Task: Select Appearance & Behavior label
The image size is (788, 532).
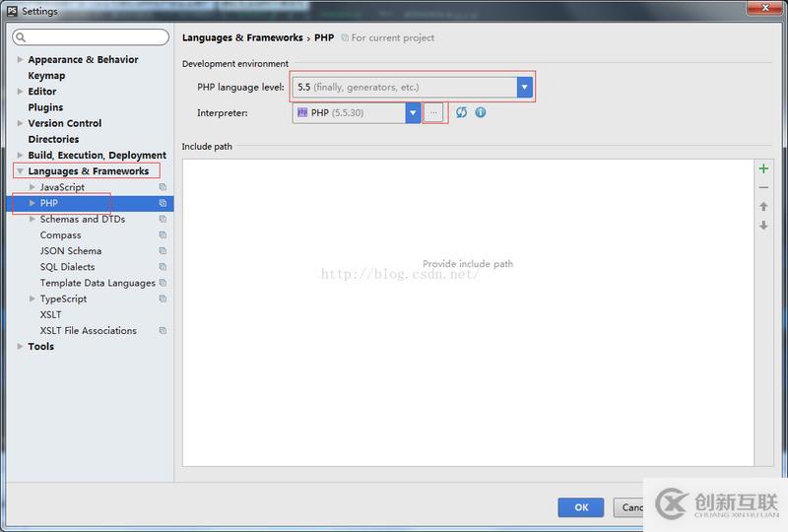Action: [83, 59]
